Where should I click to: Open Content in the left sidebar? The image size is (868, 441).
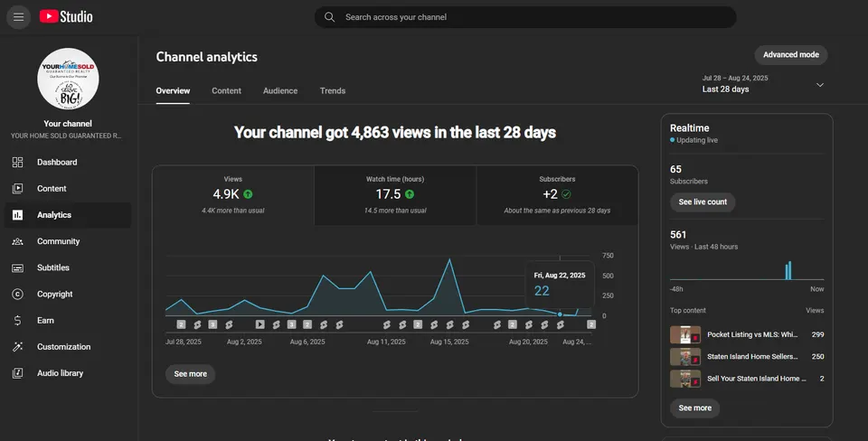tap(68, 189)
